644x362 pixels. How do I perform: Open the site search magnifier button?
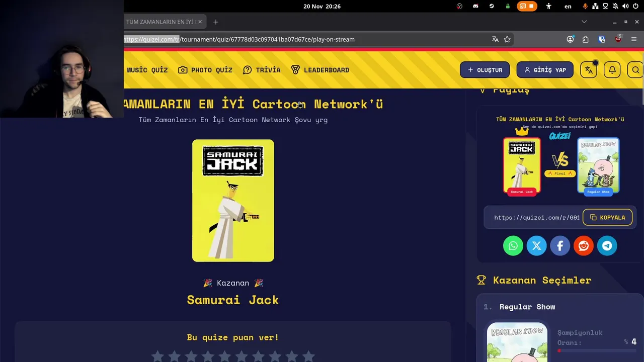point(636,70)
